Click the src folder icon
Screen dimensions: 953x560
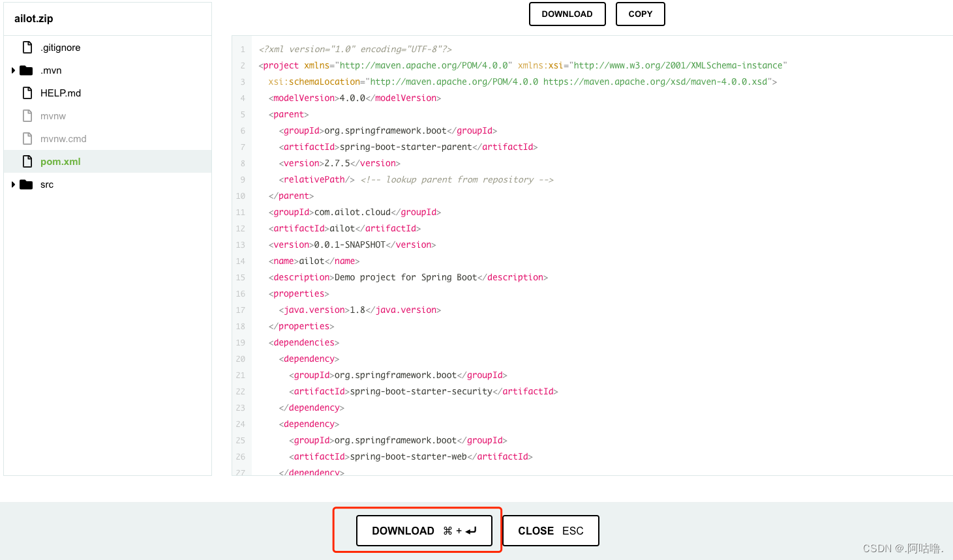26,184
